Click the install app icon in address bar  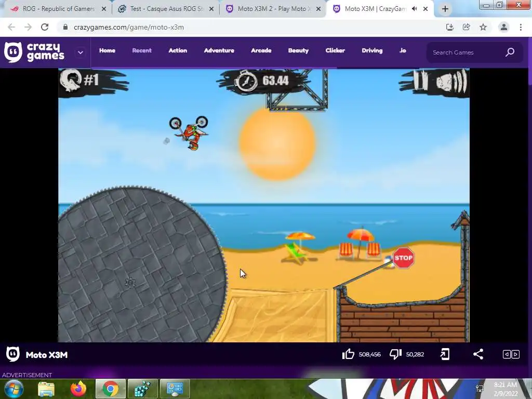coord(450,27)
